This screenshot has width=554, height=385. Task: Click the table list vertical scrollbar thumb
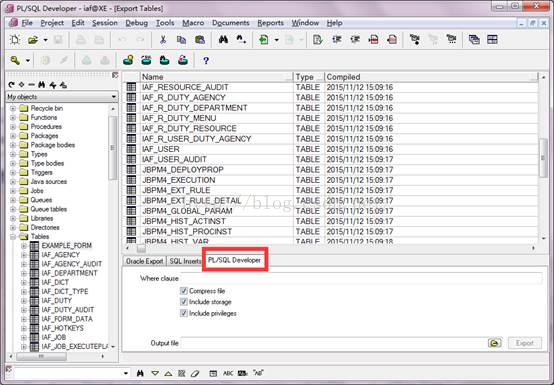click(x=543, y=158)
